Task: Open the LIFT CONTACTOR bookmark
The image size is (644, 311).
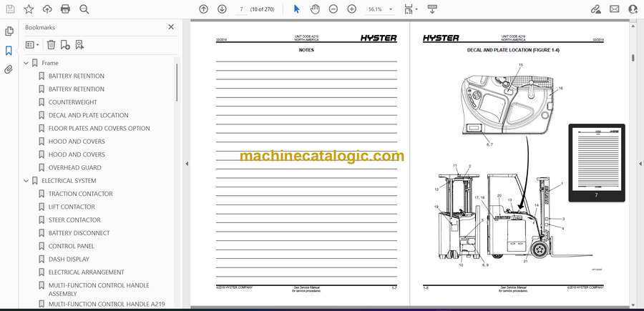Action: [72, 207]
